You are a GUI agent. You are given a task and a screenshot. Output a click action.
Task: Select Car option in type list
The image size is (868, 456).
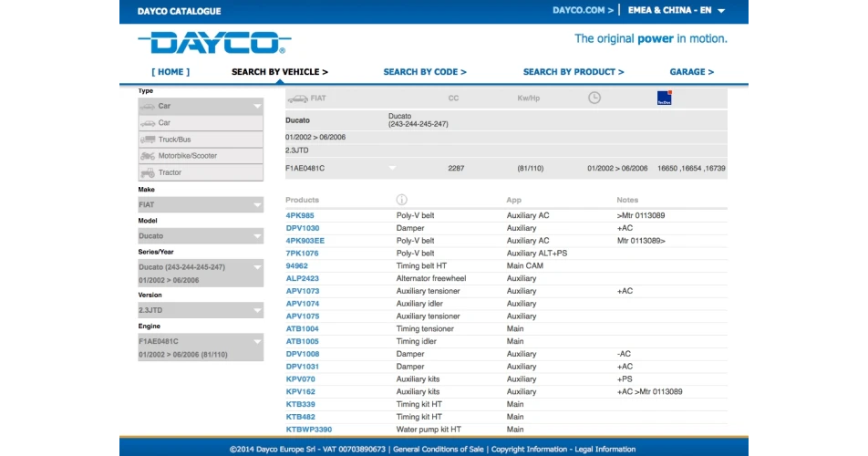pyautogui.click(x=201, y=123)
